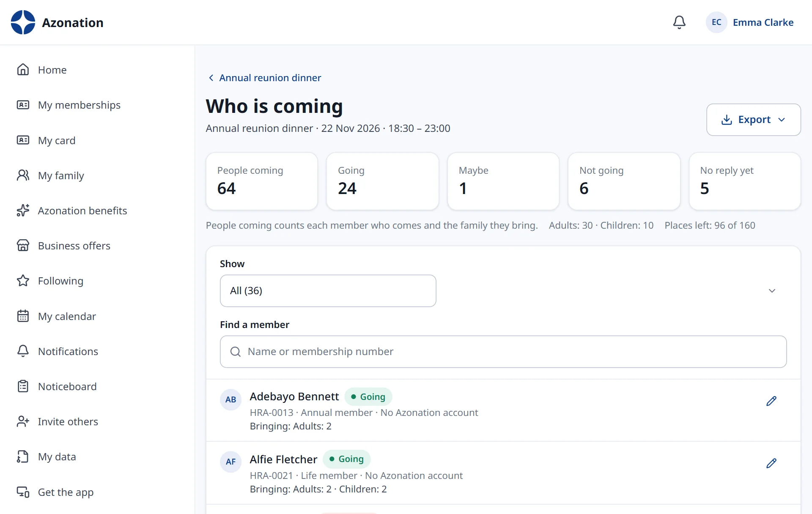The width and height of the screenshot is (812, 514).
Task: Click the Adebayo Bennett member name
Action: click(x=294, y=396)
